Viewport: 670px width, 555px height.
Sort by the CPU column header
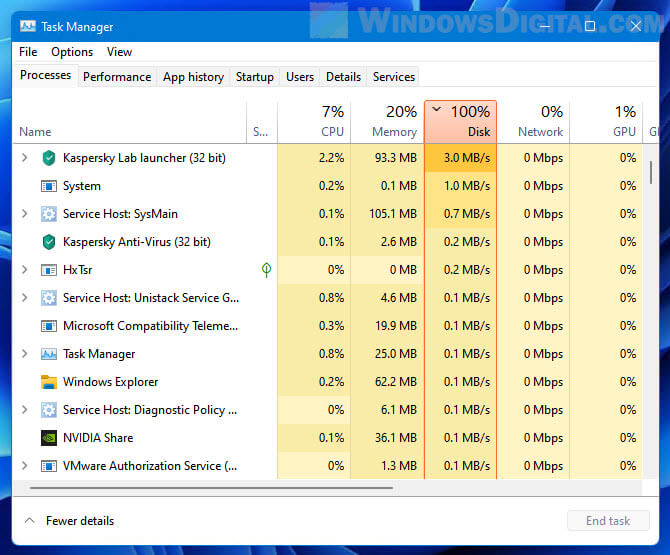[x=314, y=123]
